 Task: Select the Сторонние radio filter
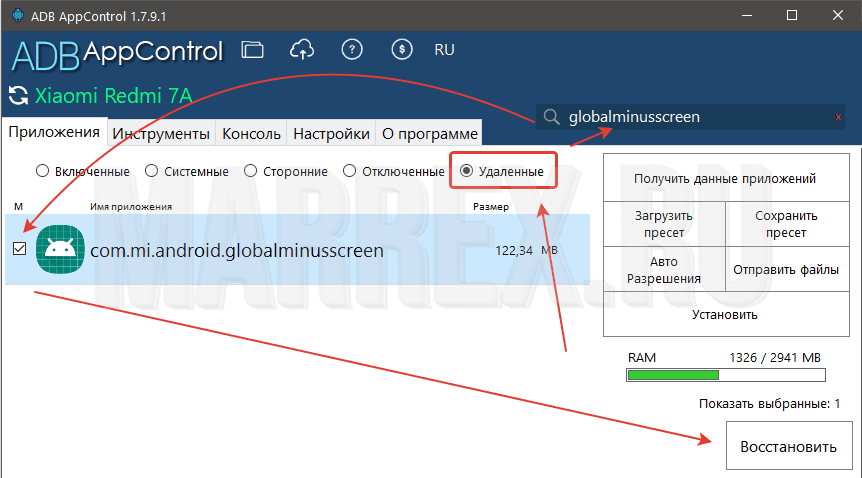tap(250, 171)
